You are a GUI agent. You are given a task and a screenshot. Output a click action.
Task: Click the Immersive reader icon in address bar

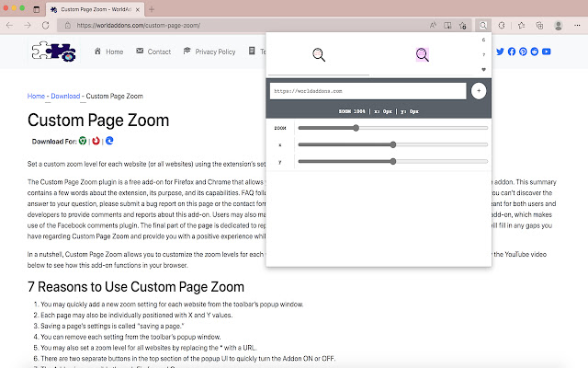pyautogui.click(x=447, y=26)
